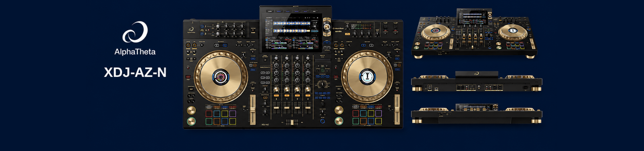The image size is (644, 151).
Task: Click the right deck green play/pause button
Action: pyautogui.click(x=339, y=121)
